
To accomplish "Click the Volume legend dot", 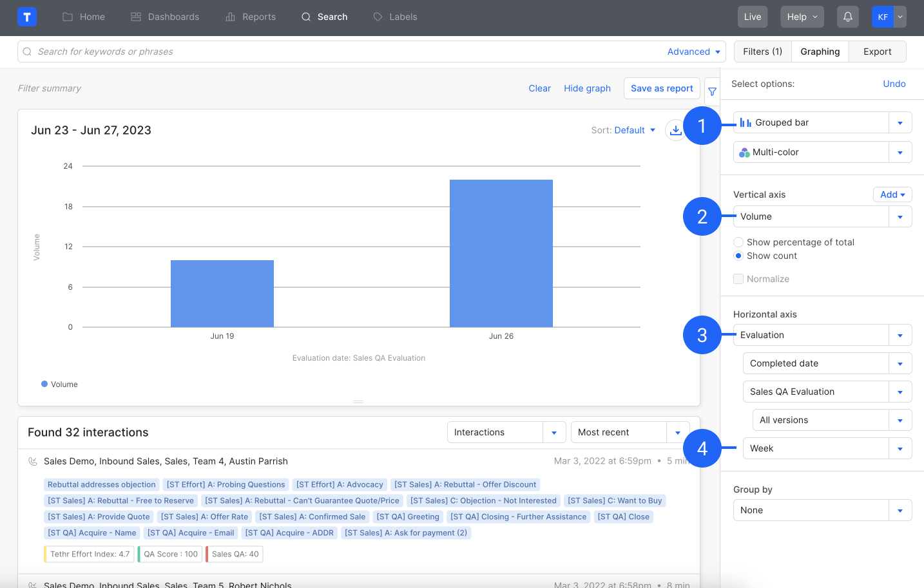I will pos(44,384).
